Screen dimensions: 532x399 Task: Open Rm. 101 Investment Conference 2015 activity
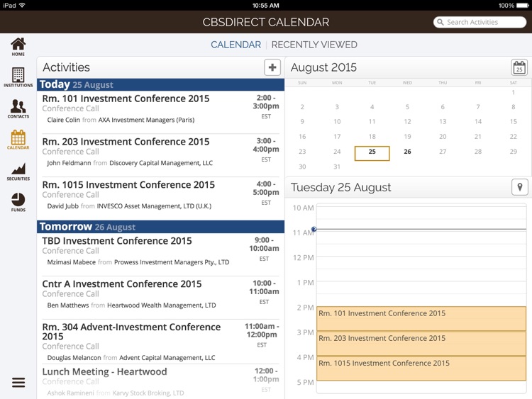click(x=160, y=111)
